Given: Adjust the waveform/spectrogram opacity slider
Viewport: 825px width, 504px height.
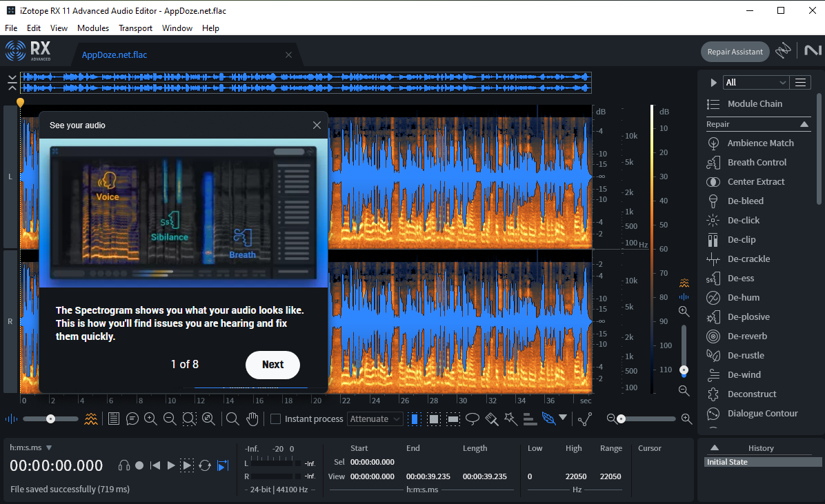Looking at the screenshot, I should tap(50, 419).
